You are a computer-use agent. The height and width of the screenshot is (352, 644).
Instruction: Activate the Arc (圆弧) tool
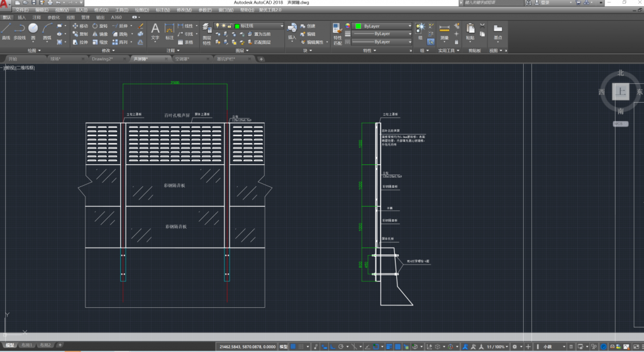pos(47,30)
